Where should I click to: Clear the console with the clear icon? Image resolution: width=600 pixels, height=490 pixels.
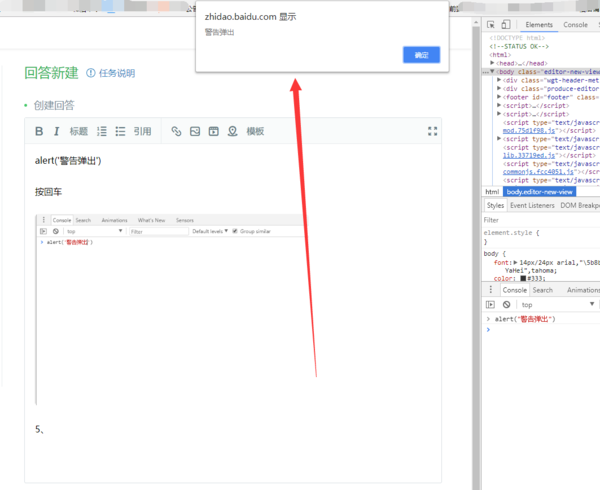[506, 304]
